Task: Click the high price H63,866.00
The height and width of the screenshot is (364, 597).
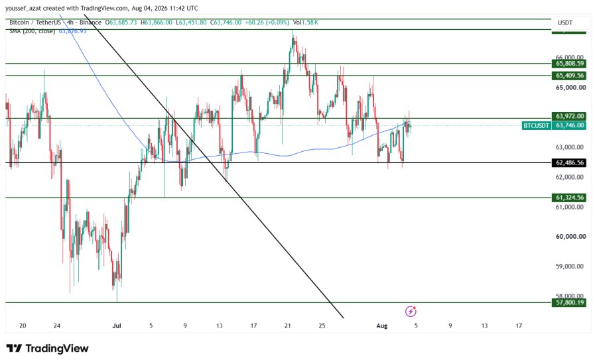Action: tap(156, 23)
